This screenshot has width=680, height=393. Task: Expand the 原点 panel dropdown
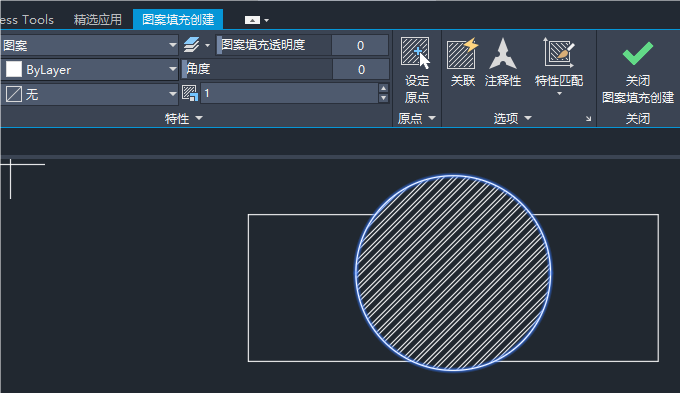click(416, 118)
